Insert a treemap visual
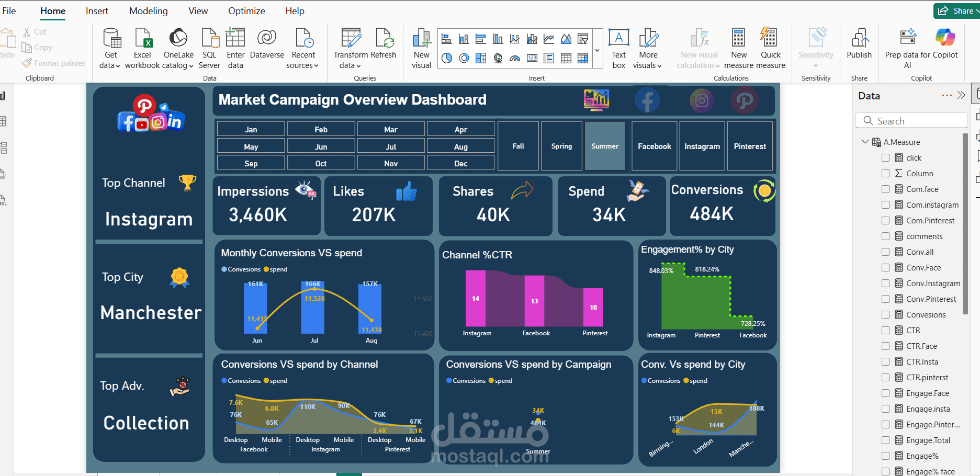The height and width of the screenshot is (476, 980). point(481,58)
